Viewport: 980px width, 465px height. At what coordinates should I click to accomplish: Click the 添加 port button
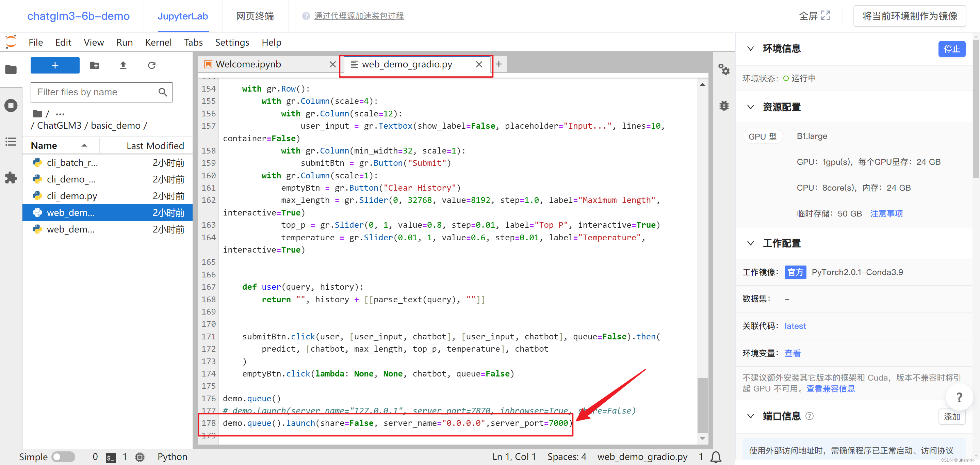coord(951,416)
